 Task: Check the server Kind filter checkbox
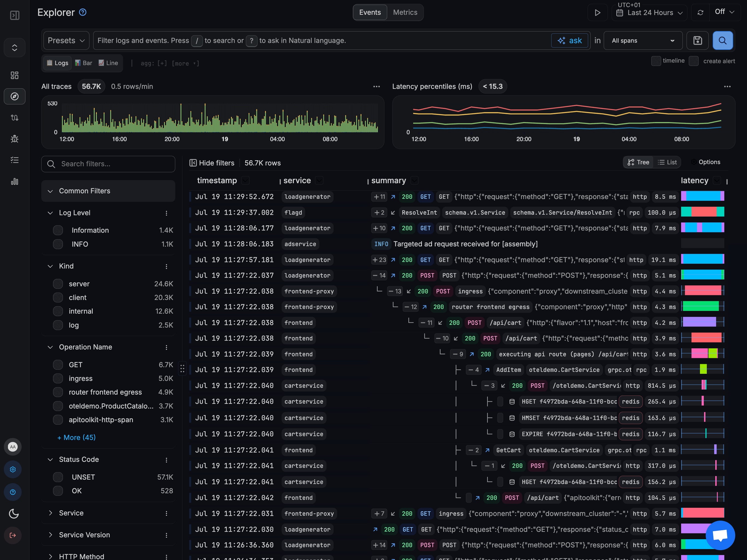[58, 284]
